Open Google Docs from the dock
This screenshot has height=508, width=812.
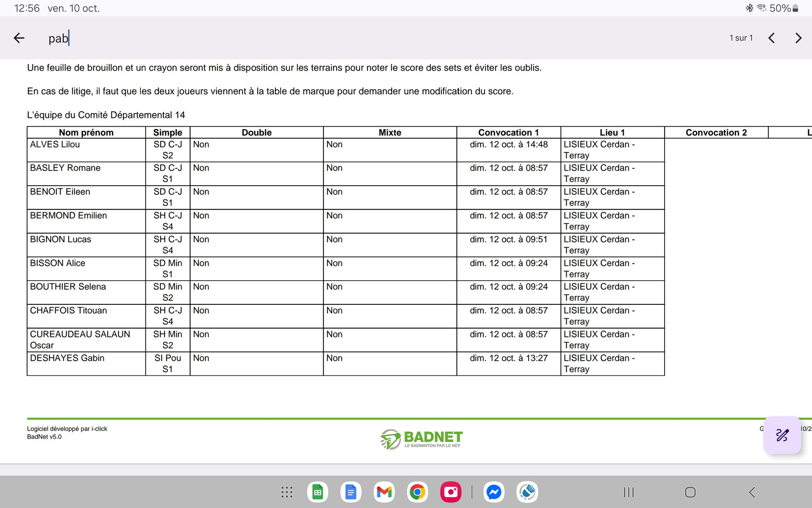pyautogui.click(x=350, y=492)
